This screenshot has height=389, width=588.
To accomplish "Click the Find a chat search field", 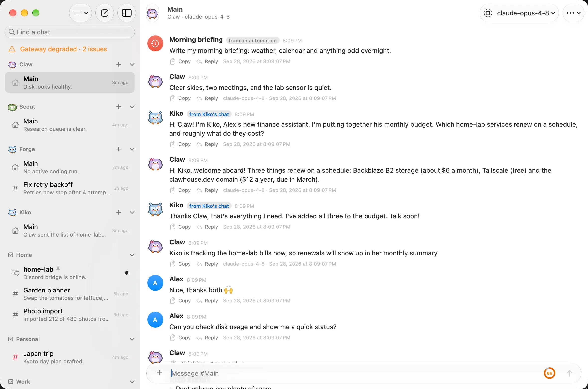I will [70, 32].
